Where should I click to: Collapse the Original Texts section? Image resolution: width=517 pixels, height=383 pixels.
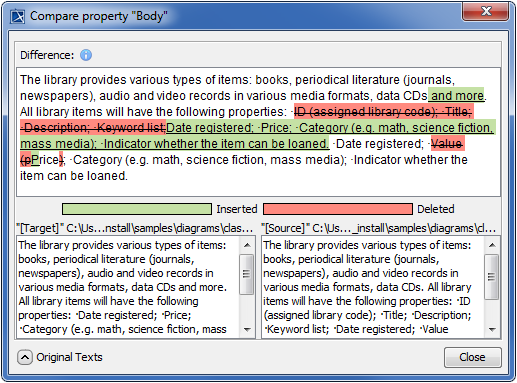tap(25, 357)
